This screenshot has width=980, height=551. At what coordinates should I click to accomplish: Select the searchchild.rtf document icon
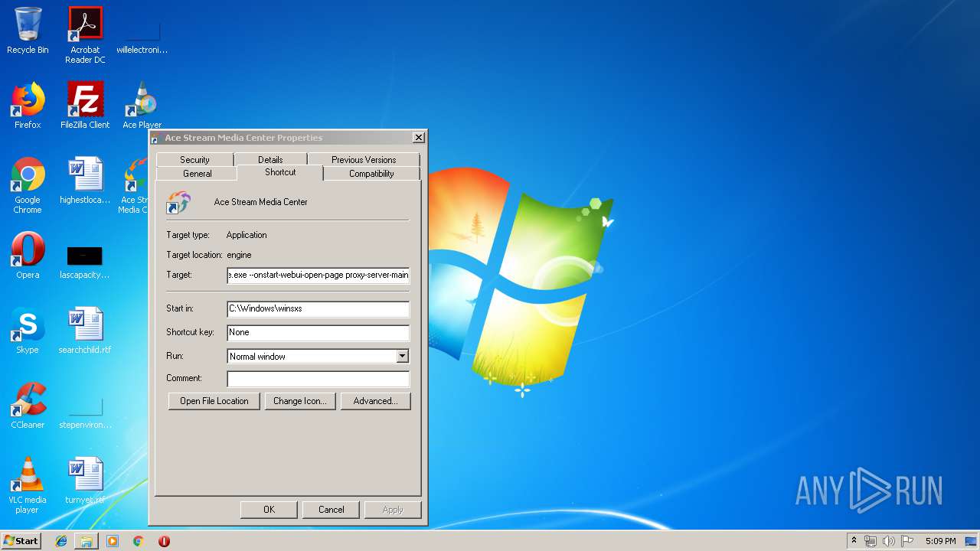pyautogui.click(x=85, y=331)
